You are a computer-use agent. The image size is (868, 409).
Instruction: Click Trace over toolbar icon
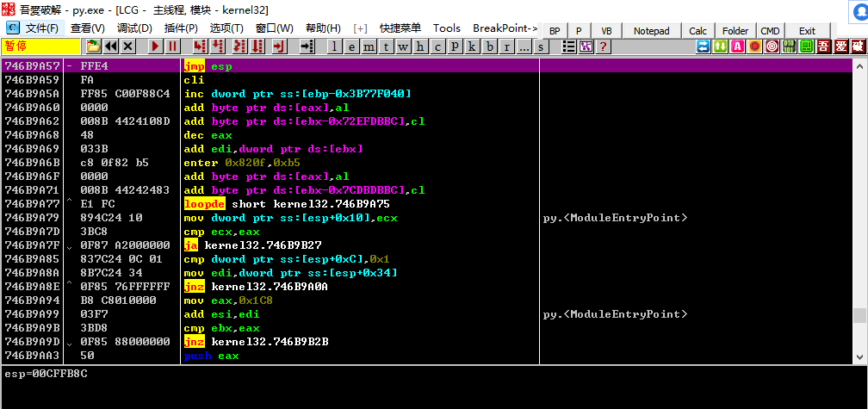pyautogui.click(x=257, y=46)
